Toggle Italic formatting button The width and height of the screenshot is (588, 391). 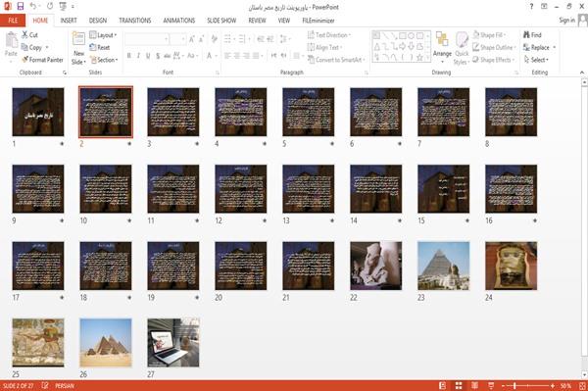pyautogui.click(x=139, y=56)
